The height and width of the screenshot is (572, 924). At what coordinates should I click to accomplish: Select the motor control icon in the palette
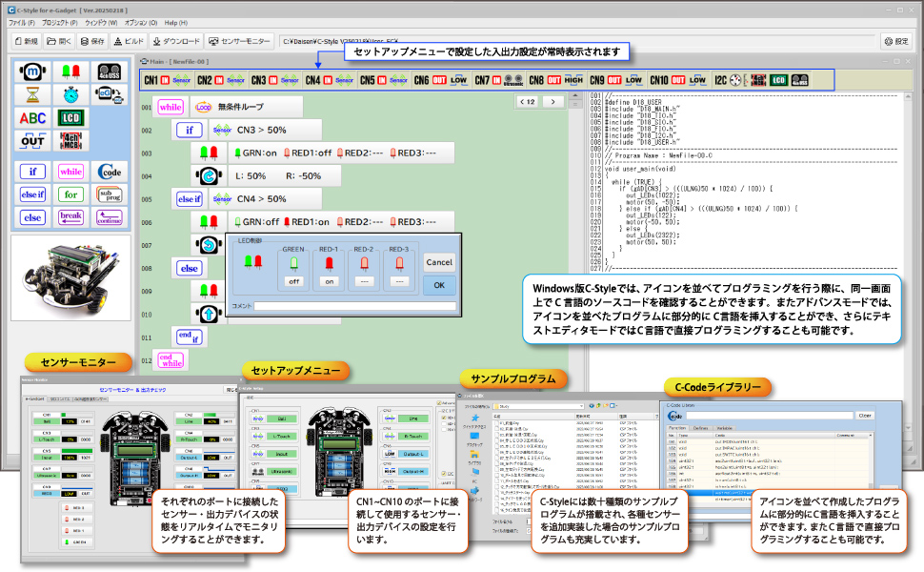click(x=31, y=71)
